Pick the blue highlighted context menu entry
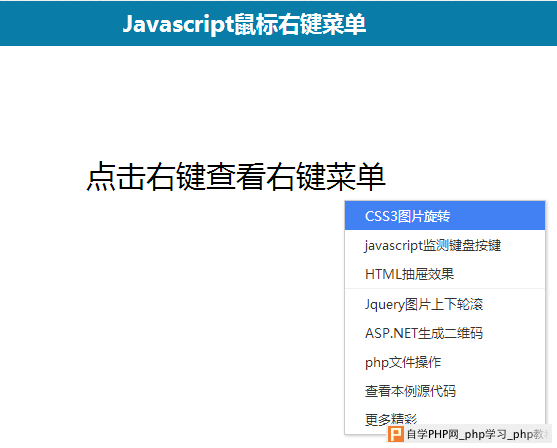Image resolution: width=557 pixels, height=448 pixels. pyautogui.click(x=445, y=216)
